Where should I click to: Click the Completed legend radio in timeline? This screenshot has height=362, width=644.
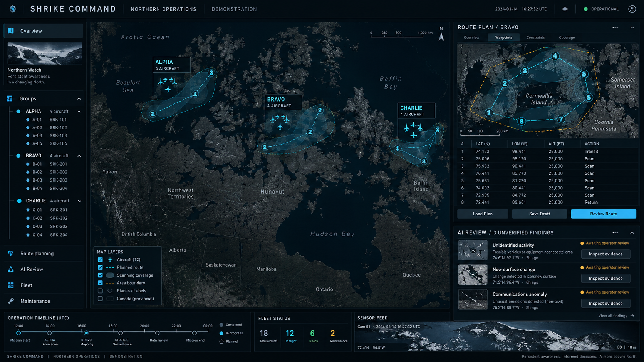tap(221, 325)
